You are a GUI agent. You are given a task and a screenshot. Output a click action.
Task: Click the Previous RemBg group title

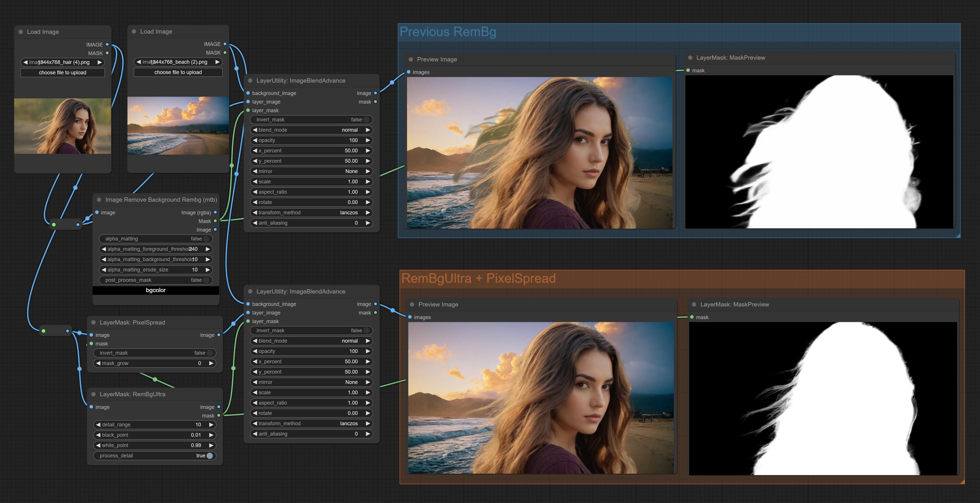pyautogui.click(x=448, y=32)
